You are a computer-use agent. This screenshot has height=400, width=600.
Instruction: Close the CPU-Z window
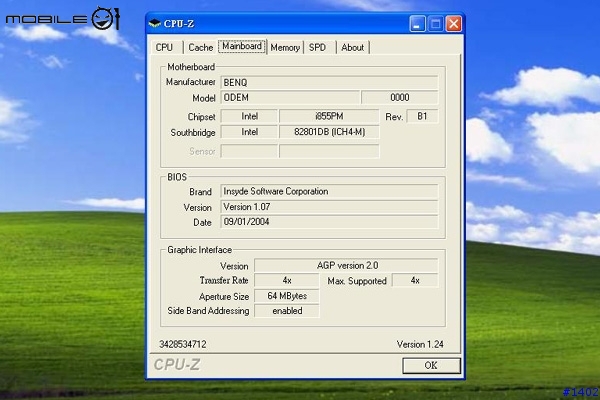453,24
